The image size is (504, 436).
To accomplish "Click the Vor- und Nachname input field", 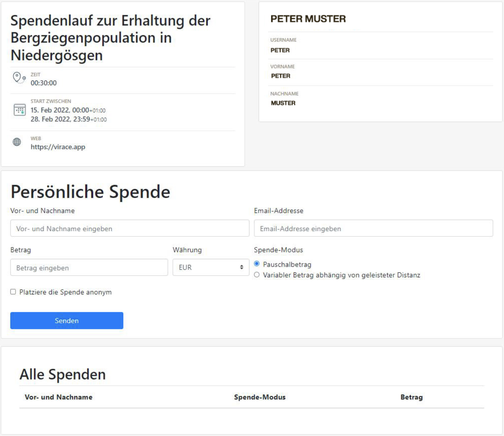I will click(x=129, y=228).
